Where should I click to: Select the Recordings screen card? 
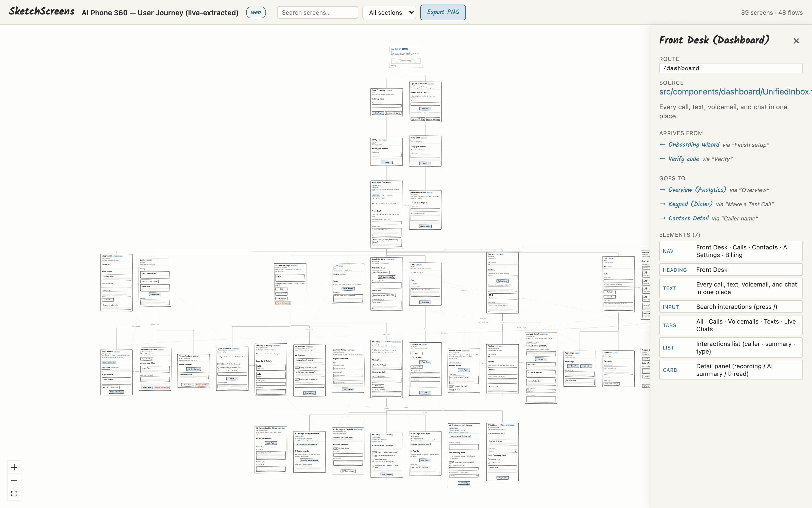pos(580,369)
